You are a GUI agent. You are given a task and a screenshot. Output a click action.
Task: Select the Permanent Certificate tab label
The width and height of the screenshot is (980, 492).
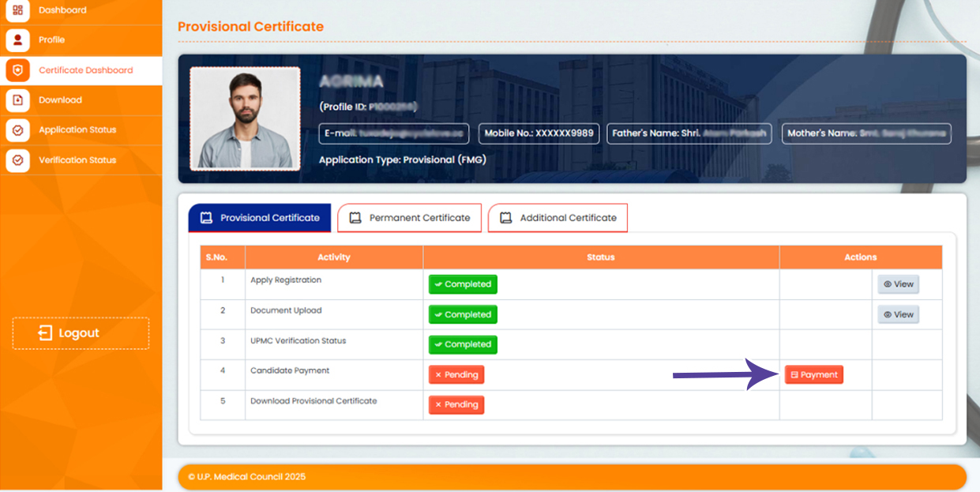pos(419,218)
